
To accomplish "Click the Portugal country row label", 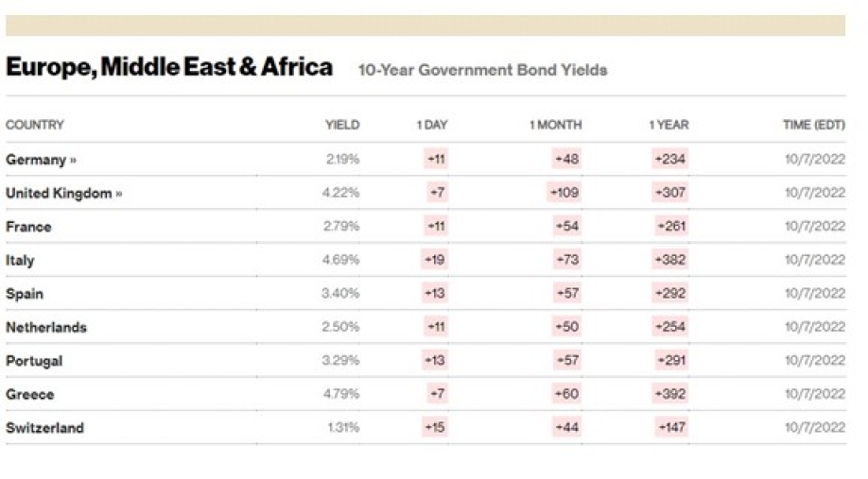I will click(34, 361).
